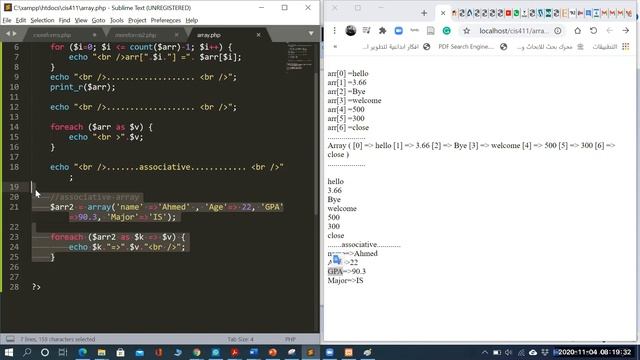Image resolution: width=640 pixels, height=360 pixels.
Task: Open the Tools menu
Action: pyautogui.click(x=117, y=20)
